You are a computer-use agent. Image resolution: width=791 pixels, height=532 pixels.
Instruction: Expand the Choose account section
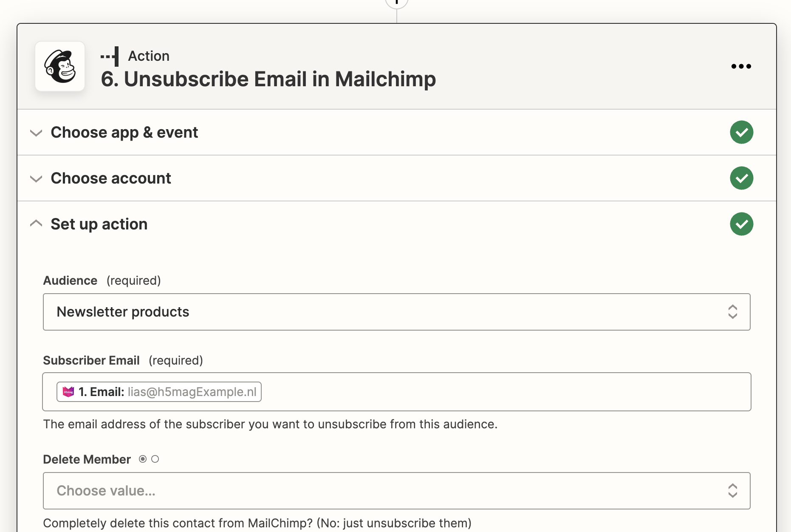pyautogui.click(x=37, y=179)
